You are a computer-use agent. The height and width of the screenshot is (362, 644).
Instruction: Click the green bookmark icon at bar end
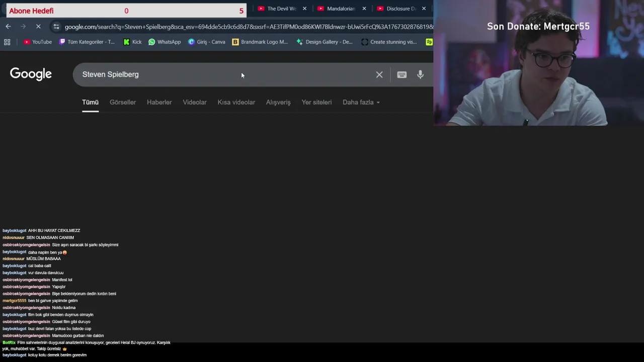tap(429, 42)
